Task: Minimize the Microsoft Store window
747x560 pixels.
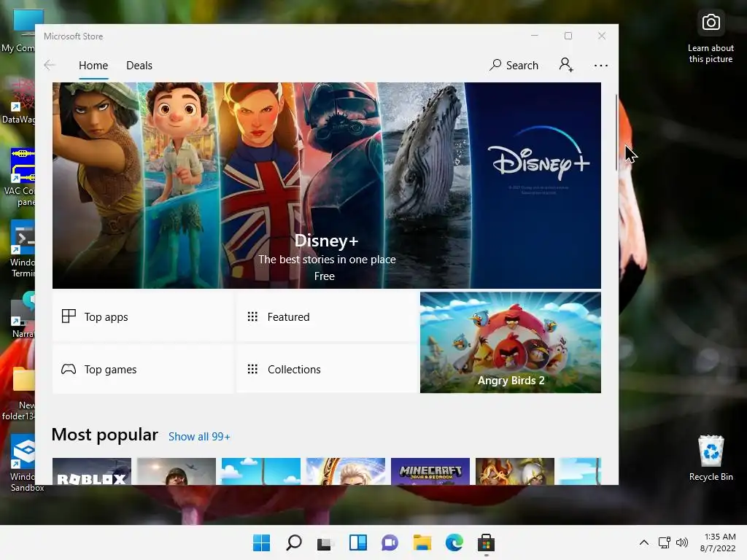Action: tap(535, 36)
